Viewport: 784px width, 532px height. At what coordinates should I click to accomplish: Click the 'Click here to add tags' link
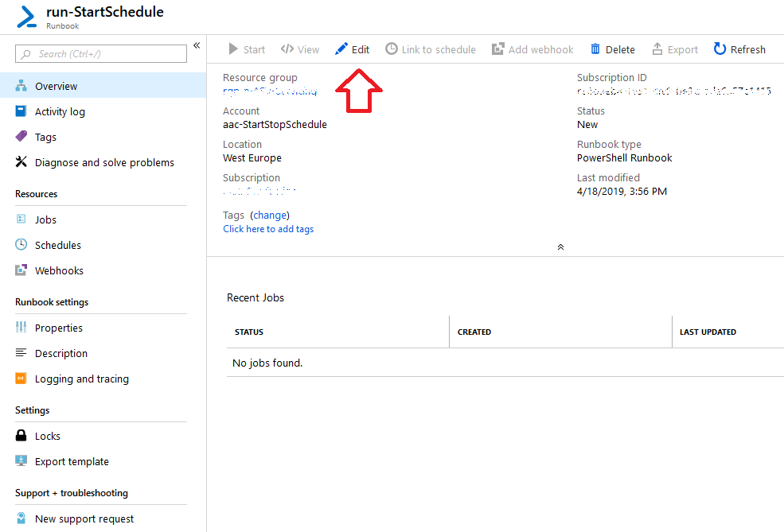click(x=268, y=229)
